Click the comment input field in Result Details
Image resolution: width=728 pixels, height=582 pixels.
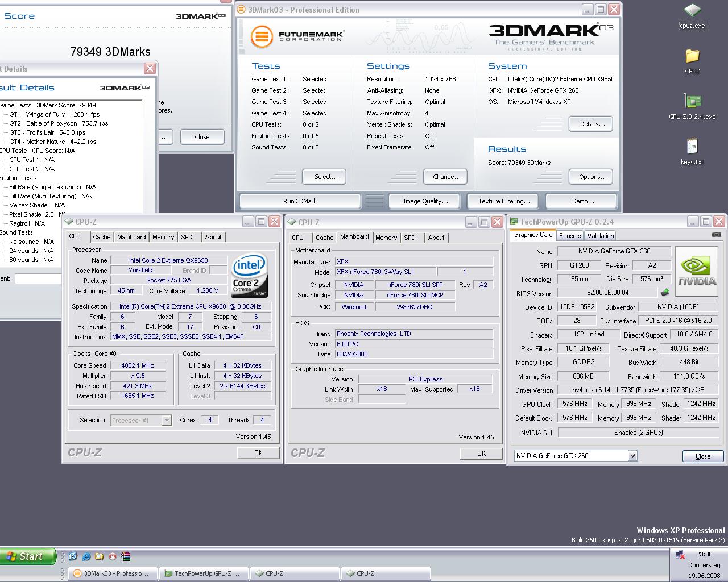click(38, 278)
